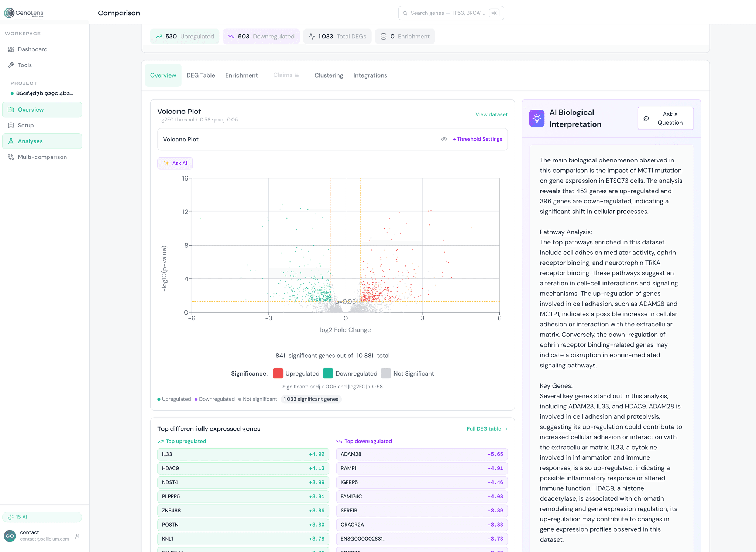Click the 15 AI sparkles icon
The width and height of the screenshot is (756, 552).
tap(11, 517)
